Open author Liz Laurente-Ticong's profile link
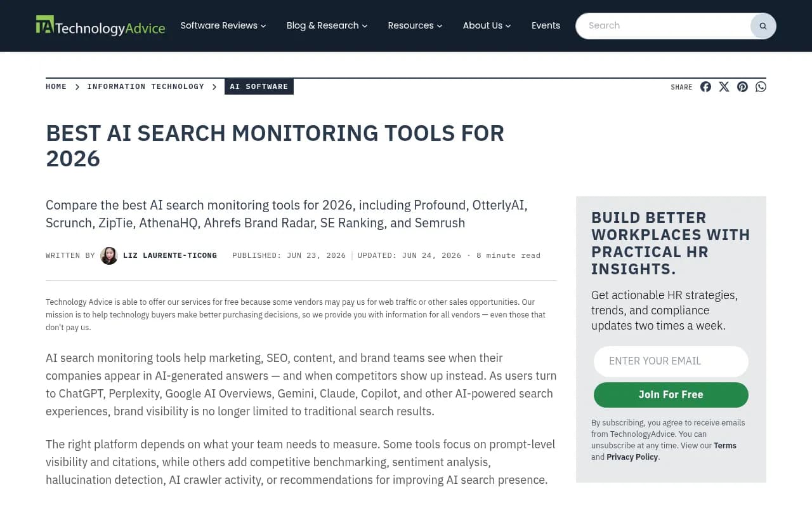This screenshot has height=508, width=812. (x=170, y=255)
